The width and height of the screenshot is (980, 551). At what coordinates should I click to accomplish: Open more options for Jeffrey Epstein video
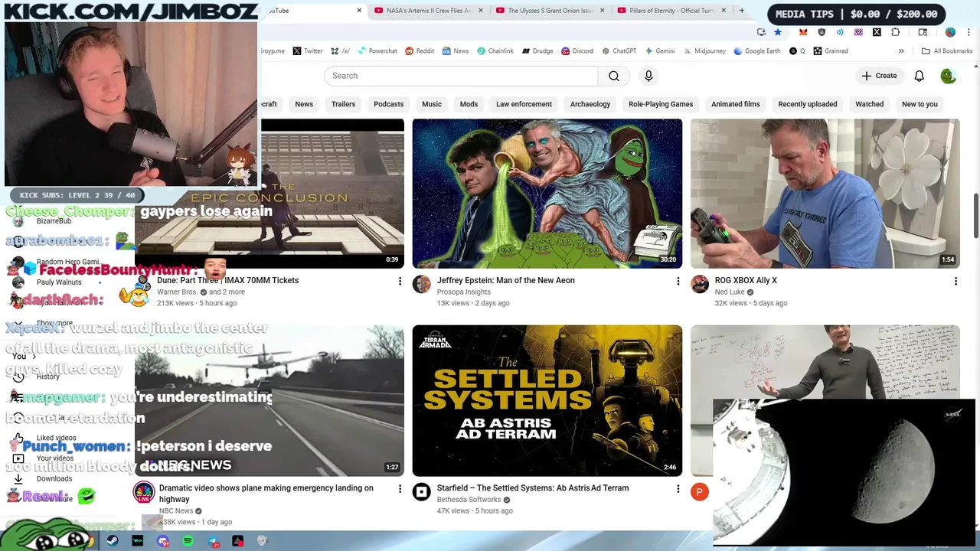(678, 282)
